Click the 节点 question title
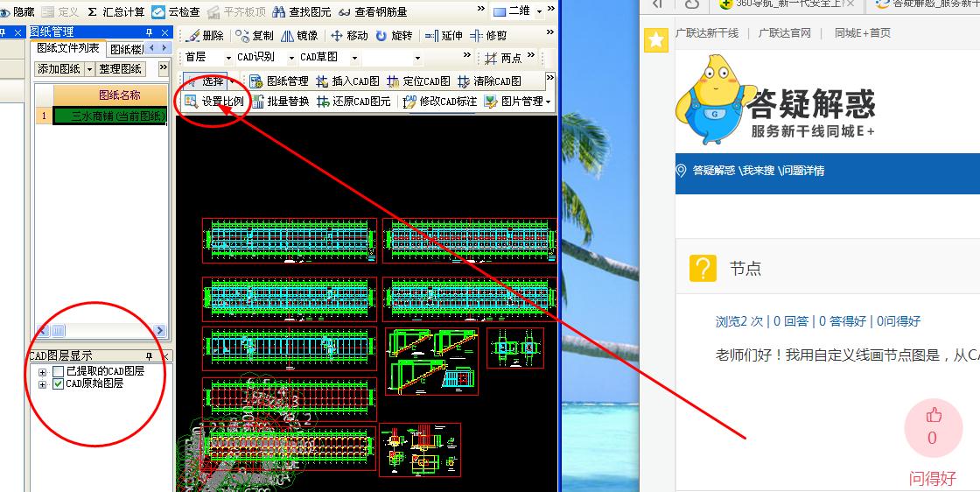Screen dimensions: 980x492 coord(745,269)
